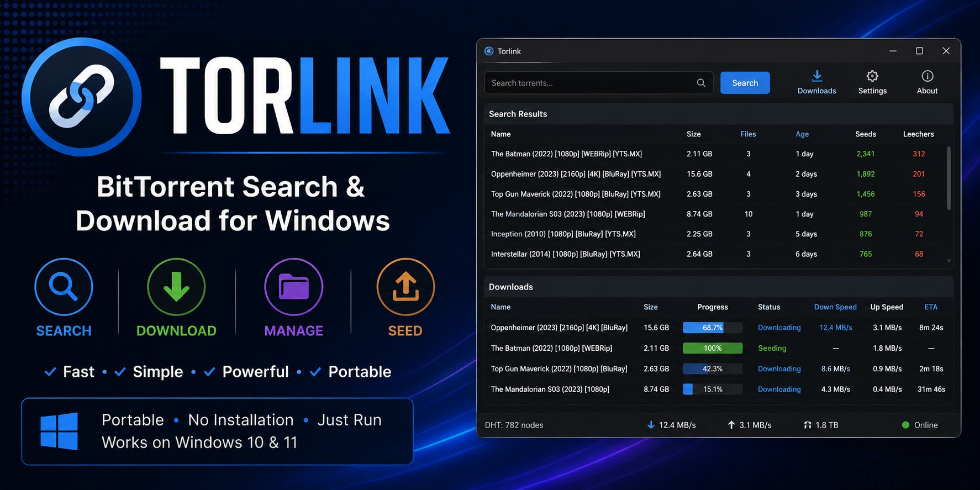The image size is (980, 490).
Task: Open About via the info icon
Action: (x=928, y=76)
